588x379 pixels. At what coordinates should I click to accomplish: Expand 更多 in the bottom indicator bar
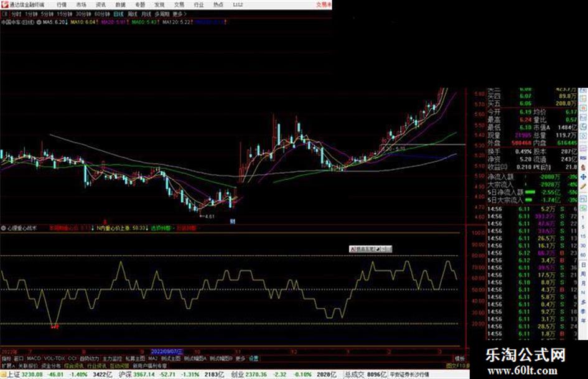(x=240, y=358)
